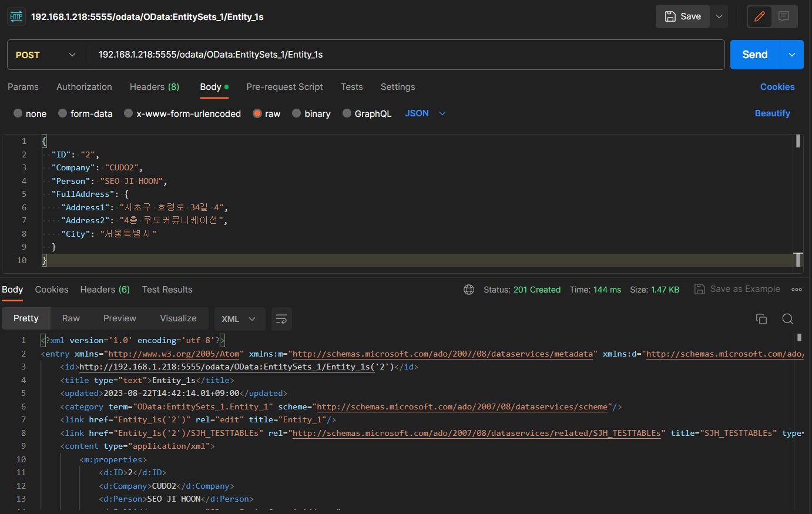Open the Test Results response tab

(167, 290)
